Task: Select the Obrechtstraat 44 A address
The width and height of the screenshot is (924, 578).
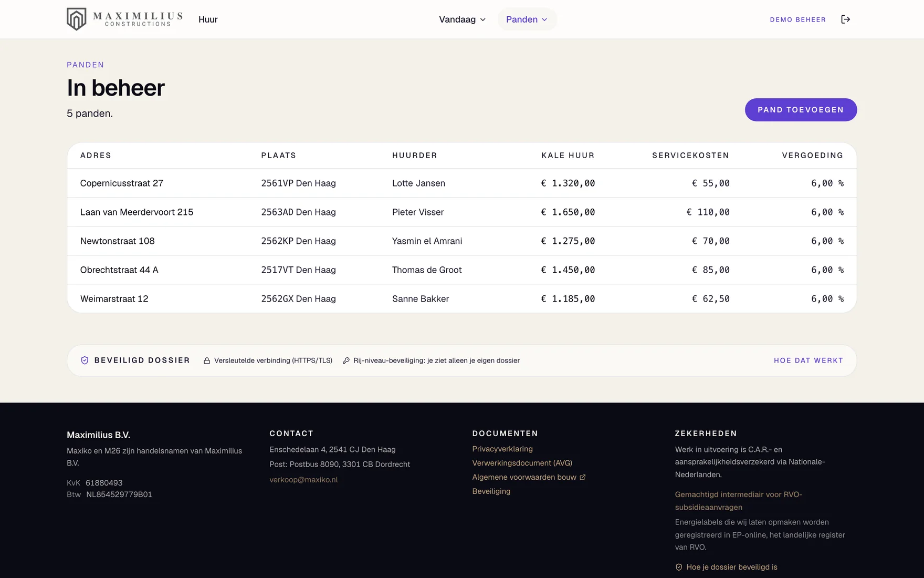Action: point(119,270)
